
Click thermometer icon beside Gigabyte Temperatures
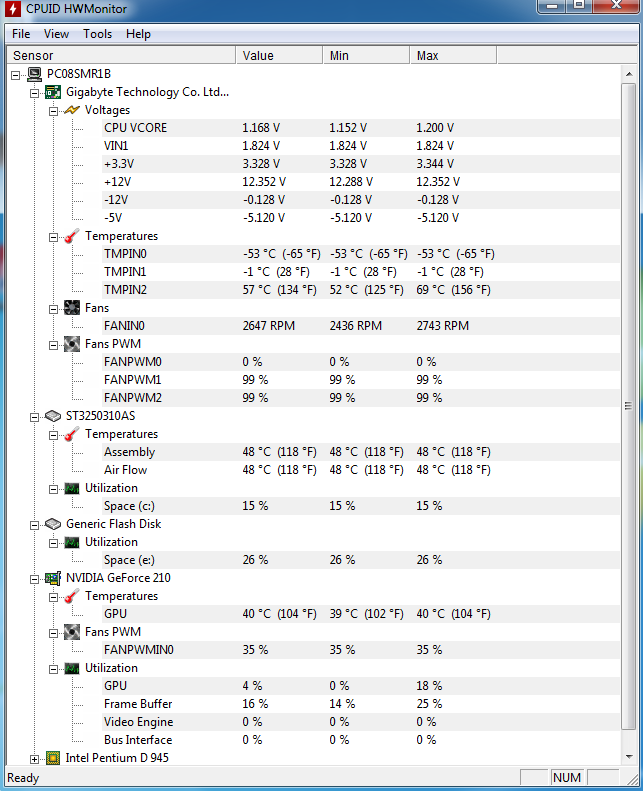(72, 236)
